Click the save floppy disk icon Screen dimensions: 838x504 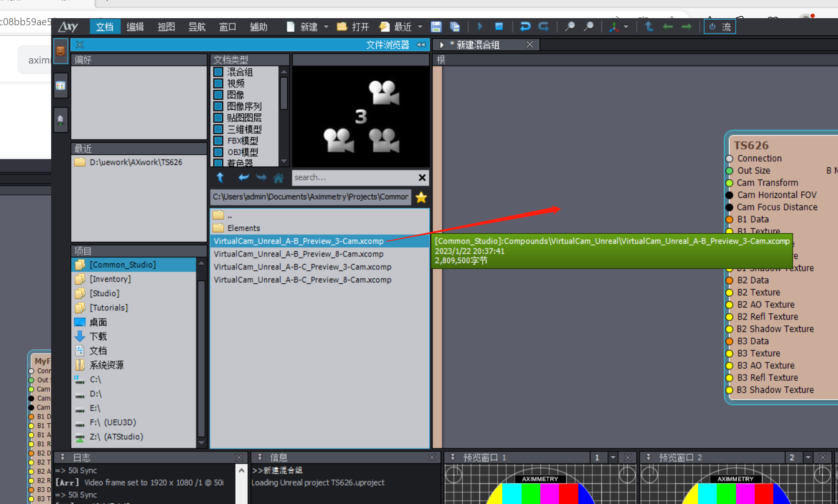pyautogui.click(x=436, y=27)
